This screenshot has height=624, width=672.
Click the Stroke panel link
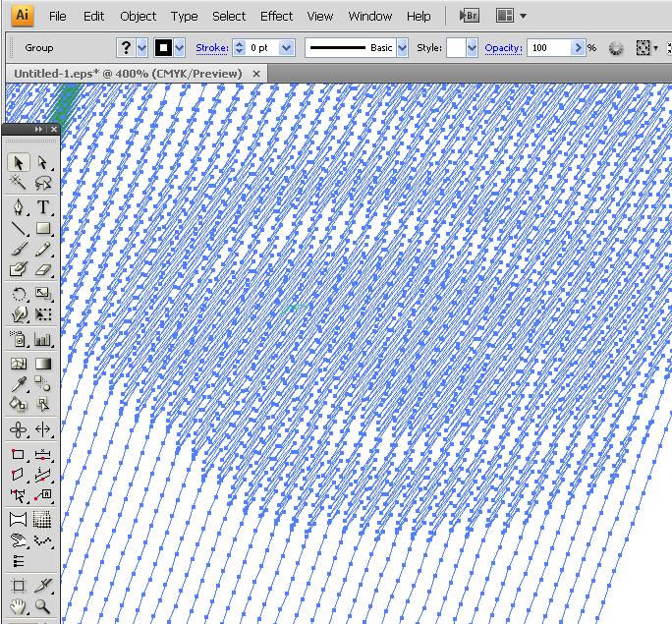[211, 48]
